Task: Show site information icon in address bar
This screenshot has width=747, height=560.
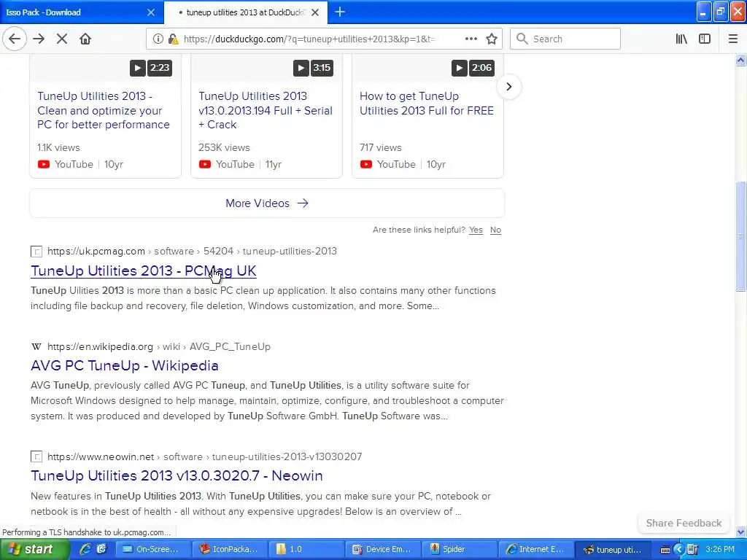Action: [158, 39]
